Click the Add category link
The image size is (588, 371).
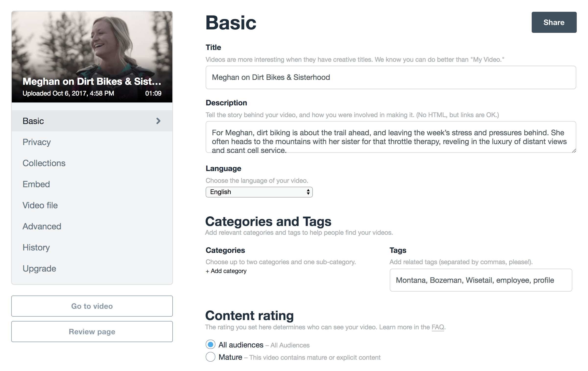coord(226,271)
